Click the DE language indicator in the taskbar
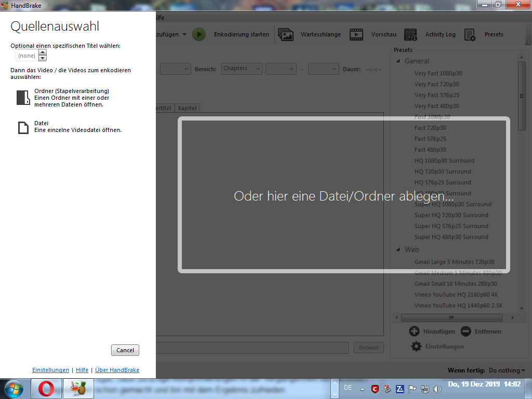The width and height of the screenshot is (532, 399). pyautogui.click(x=348, y=388)
